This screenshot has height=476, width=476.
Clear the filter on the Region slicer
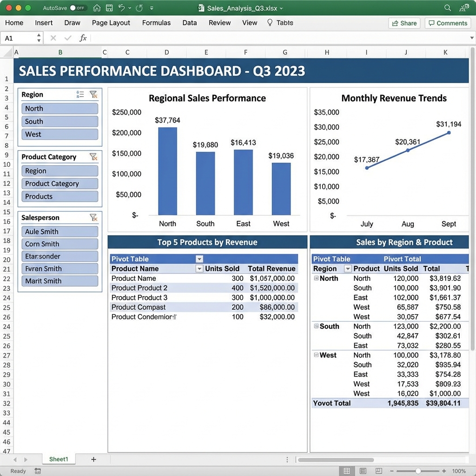(x=94, y=94)
